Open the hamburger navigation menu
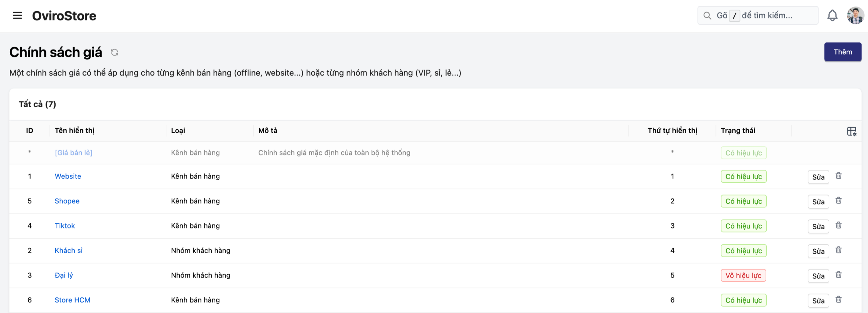 click(x=17, y=16)
